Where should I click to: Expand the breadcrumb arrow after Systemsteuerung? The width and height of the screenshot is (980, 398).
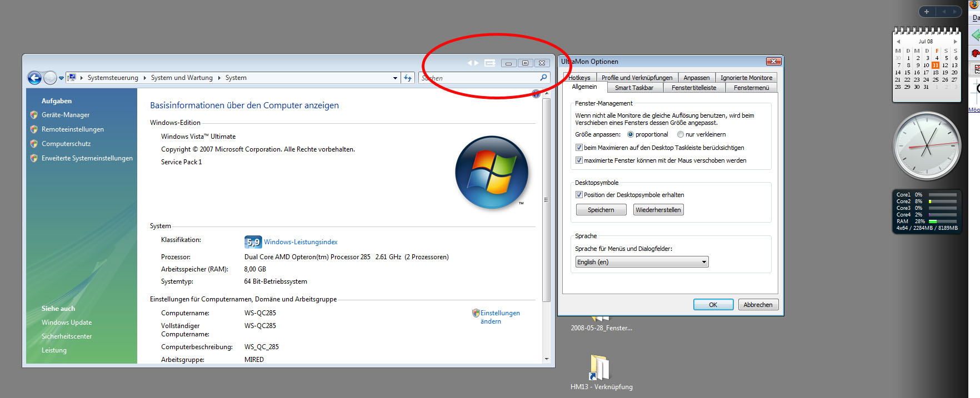145,78
